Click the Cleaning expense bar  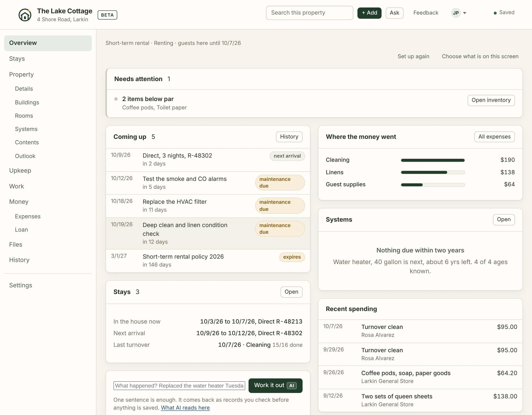coord(433,160)
